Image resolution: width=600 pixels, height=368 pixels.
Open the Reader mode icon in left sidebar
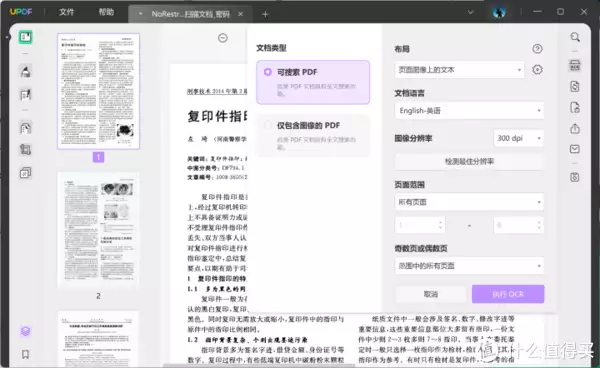(26, 37)
